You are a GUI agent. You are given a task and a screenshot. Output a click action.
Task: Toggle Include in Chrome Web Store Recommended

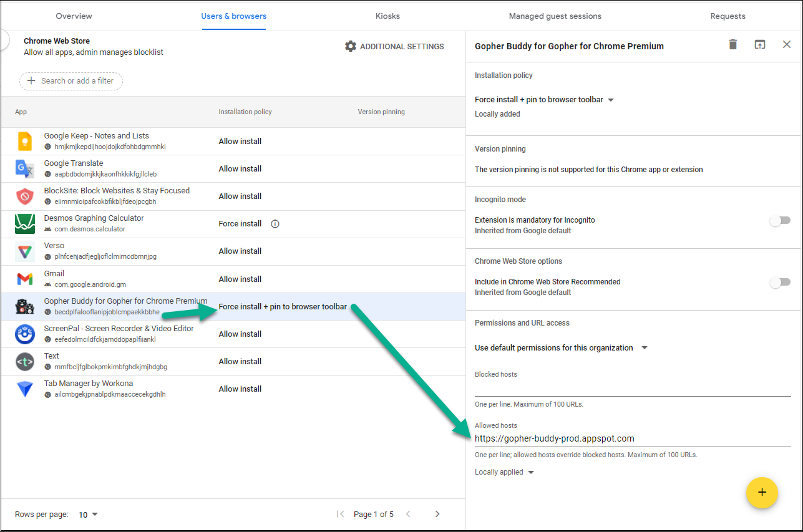point(780,282)
